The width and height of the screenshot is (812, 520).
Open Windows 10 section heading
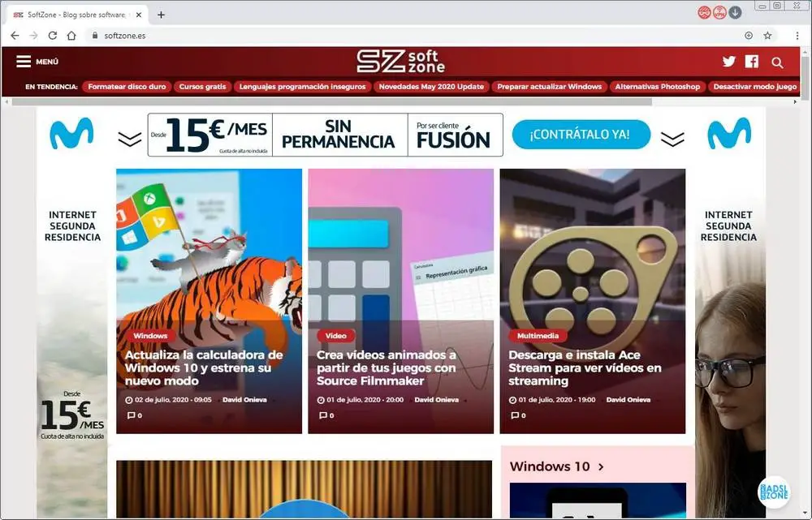pos(550,466)
